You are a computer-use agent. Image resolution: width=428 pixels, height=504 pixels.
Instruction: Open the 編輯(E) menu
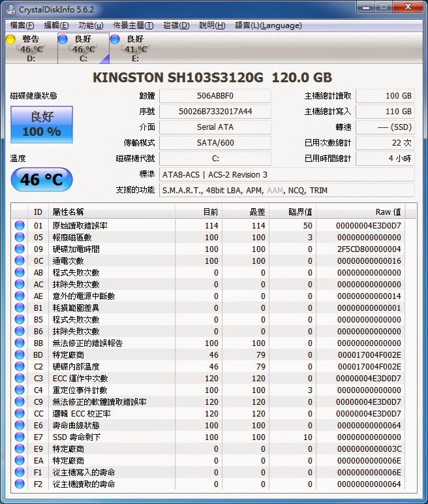(x=56, y=25)
